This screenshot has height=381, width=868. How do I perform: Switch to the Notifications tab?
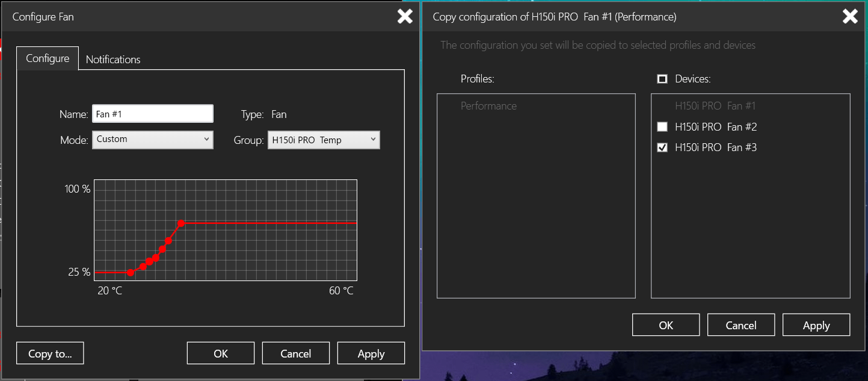click(113, 60)
